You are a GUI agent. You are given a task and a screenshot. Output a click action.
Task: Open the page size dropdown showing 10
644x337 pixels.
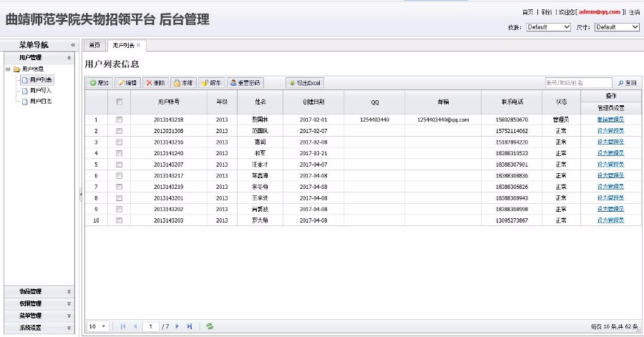click(97, 326)
